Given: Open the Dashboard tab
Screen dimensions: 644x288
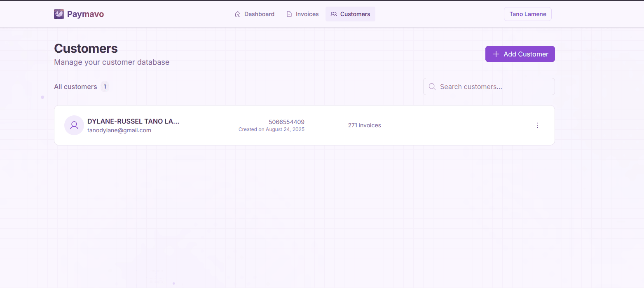Looking at the screenshot, I should click(255, 14).
